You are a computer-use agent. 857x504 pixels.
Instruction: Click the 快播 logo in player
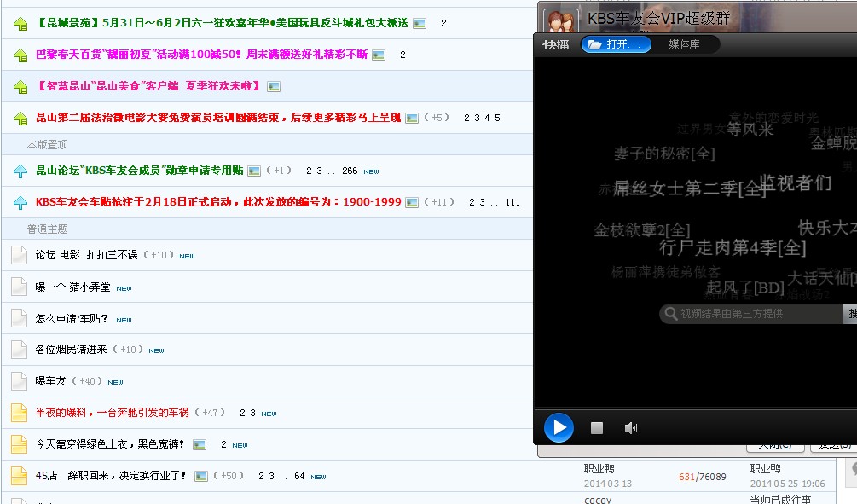556,45
